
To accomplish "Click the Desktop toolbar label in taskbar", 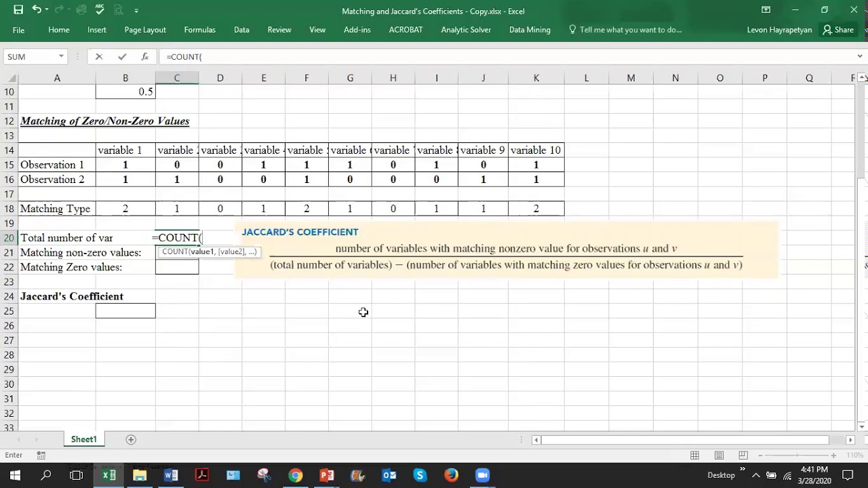I will 721,475.
